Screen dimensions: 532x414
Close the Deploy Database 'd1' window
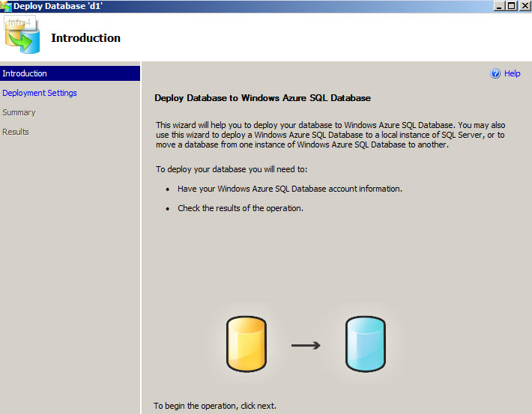(x=525, y=6)
